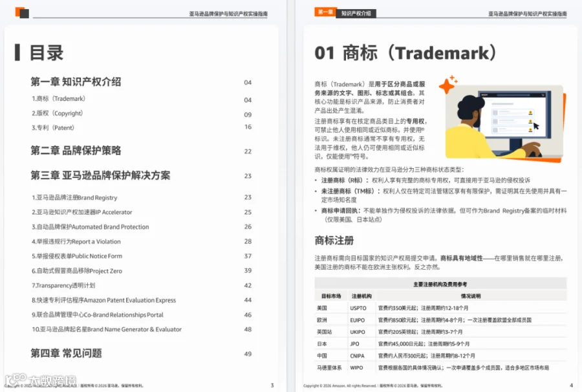Select 2.亚马逊知识产权加速器IP Accelerator entry
The image size is (582, 392).
[81, 212]
